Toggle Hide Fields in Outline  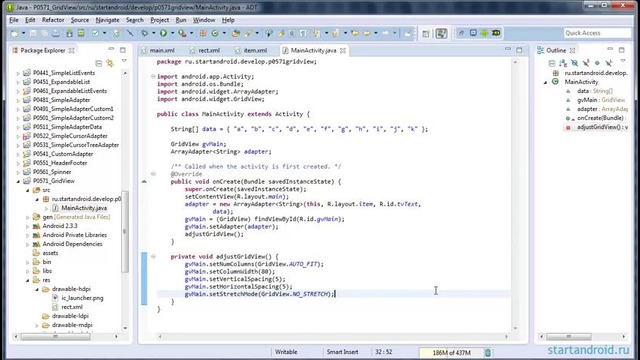tap(574, 63)
